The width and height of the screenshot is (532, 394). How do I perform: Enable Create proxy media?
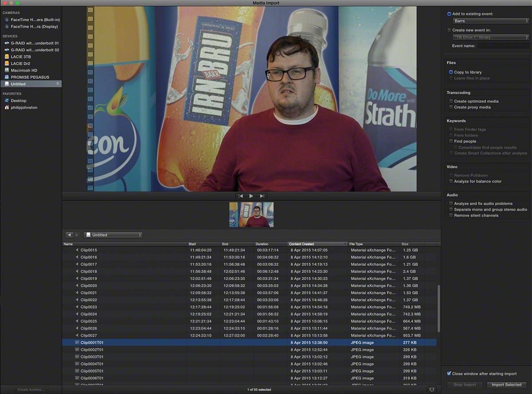click(x=451, y=107)
